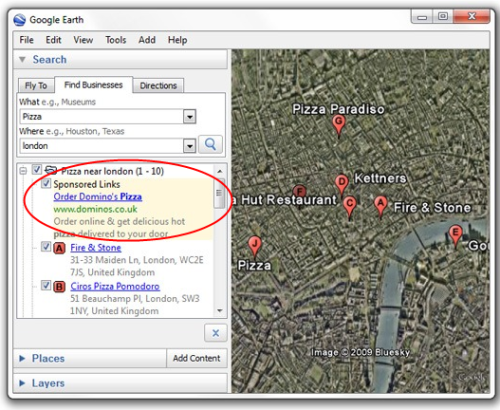The width and height of the screenshot is (500, 410).
Task: Collapse the Search panel triangle
Action: click(x=22, y=60)
